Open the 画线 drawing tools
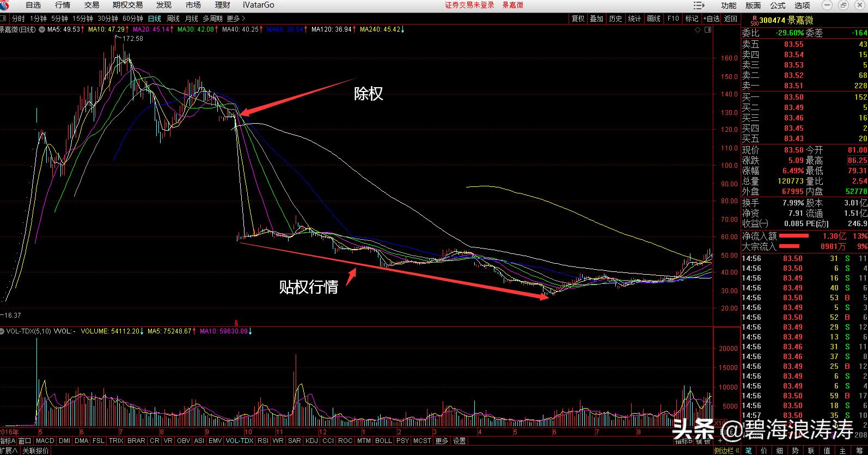 click(x=653, y=19)
